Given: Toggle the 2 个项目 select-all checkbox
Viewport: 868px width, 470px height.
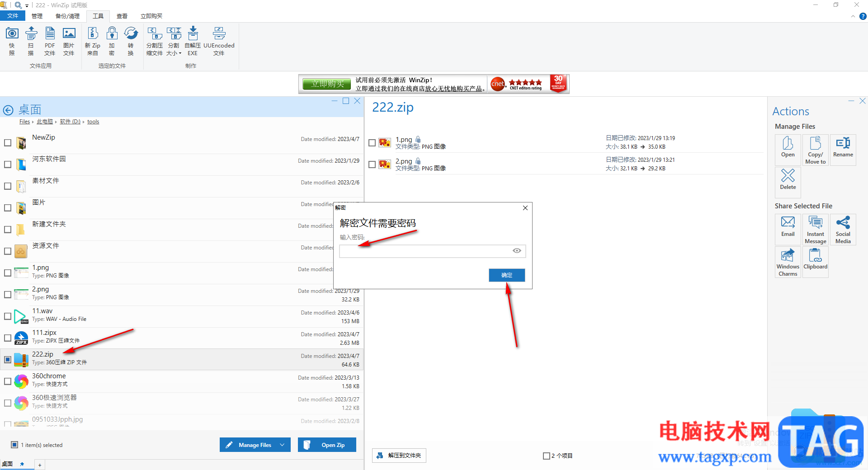Looking at the screenshot, I should (546, 456).
